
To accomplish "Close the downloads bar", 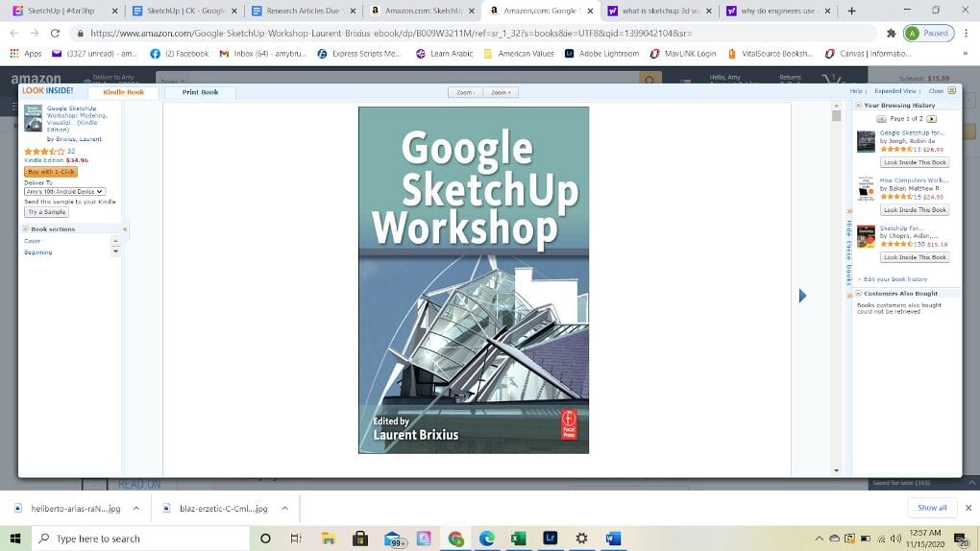I will 968,508.
